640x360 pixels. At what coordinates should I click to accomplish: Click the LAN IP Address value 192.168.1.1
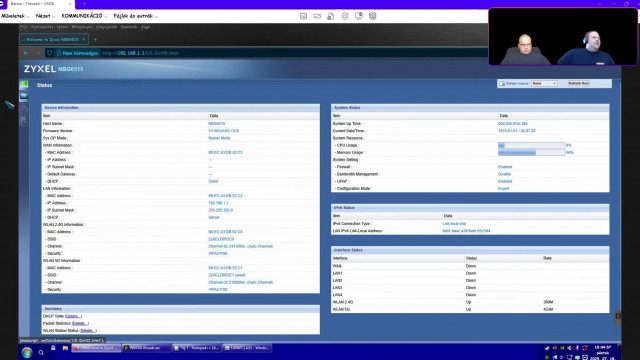(x=218, y=203)
